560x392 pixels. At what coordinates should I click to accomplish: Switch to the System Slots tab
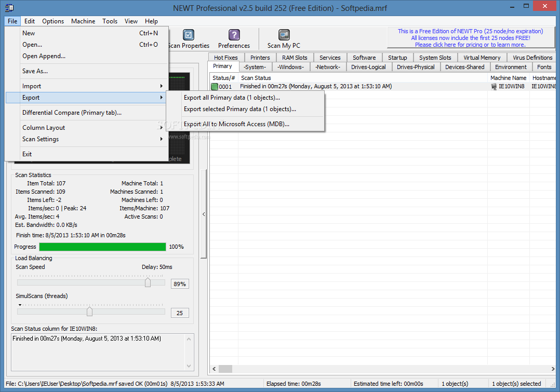[435, 58]
